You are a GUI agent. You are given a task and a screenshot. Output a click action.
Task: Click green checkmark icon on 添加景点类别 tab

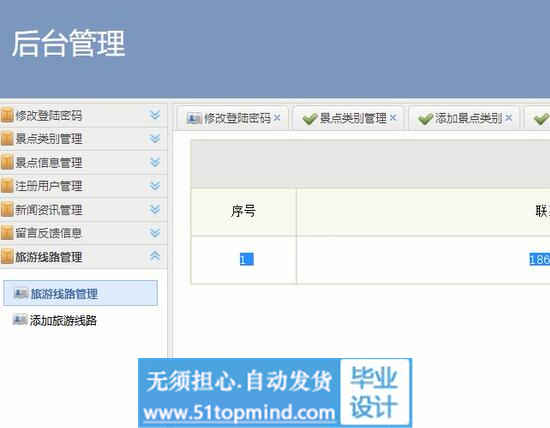(425, 119)
